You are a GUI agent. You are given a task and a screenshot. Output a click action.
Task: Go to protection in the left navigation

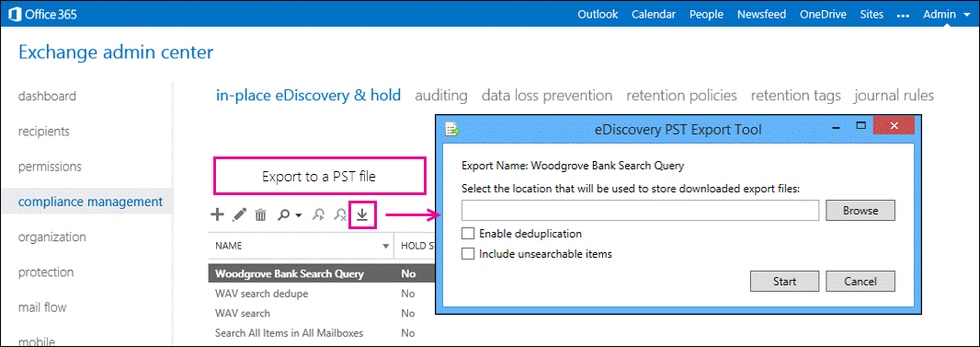pyautogui.click(x=46, y=272)
